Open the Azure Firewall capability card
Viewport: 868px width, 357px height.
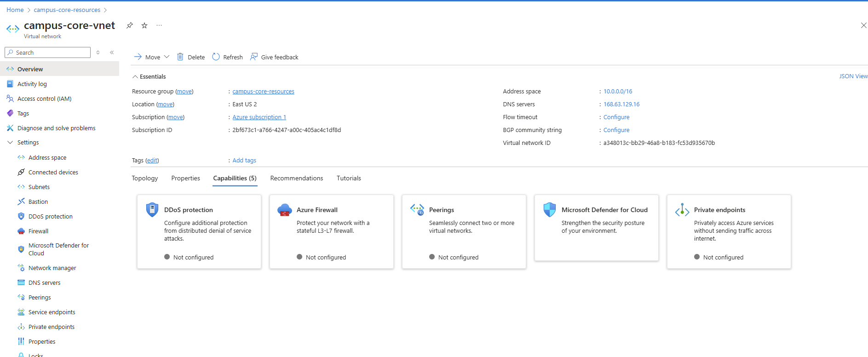coord(332,232)
